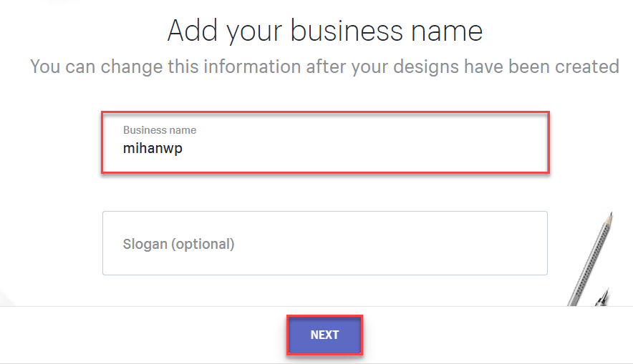This screenshot has height=364, width=633.
Task: Click the footer bar right of NEXT
Action: point(498,335)
